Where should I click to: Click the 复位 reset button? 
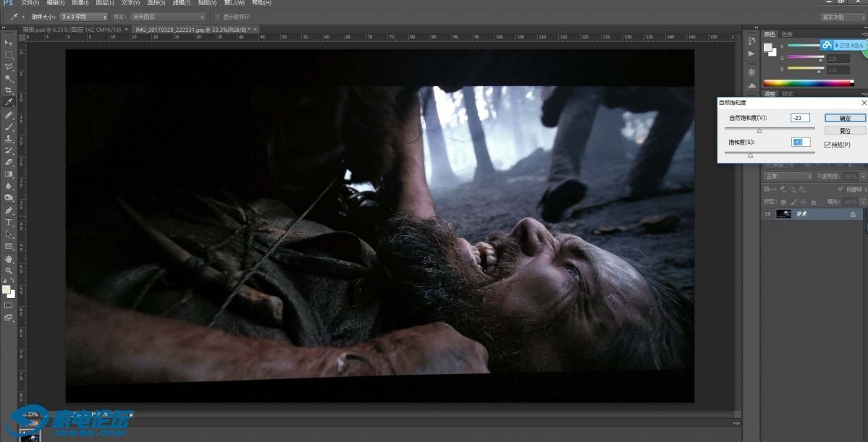(x=844, y=131)
